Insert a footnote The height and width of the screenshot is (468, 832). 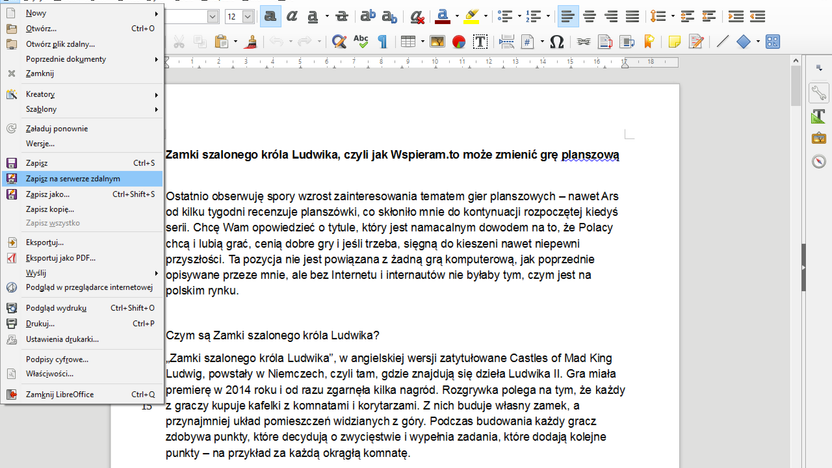[605, 41]
